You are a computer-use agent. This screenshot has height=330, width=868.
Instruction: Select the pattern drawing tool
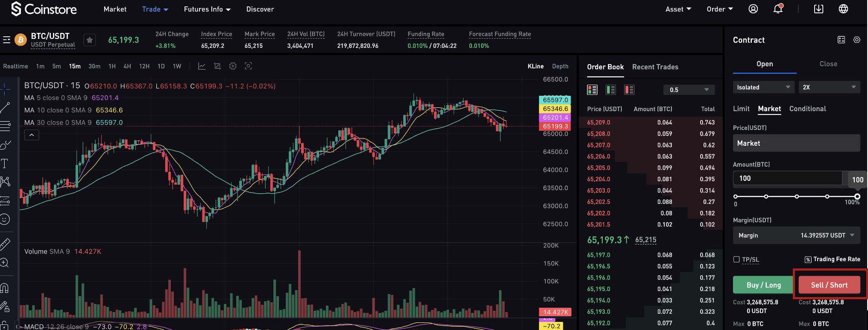(x=5, y=182)
